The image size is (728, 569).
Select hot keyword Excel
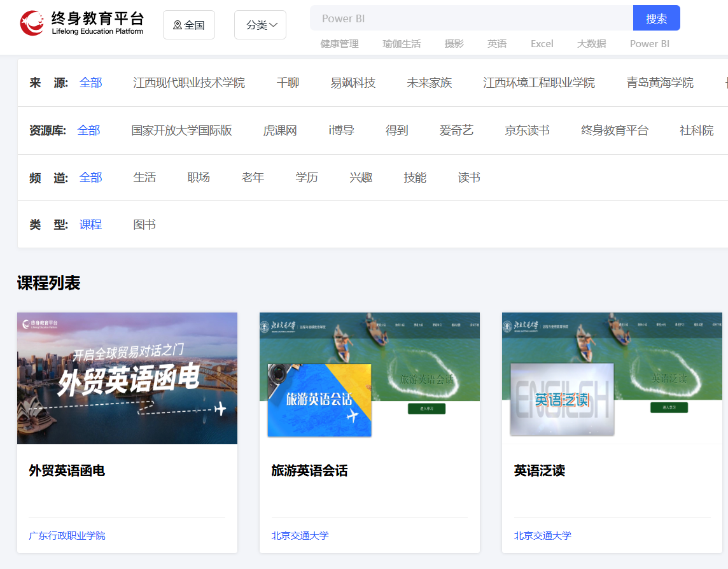tap(542, 44)
